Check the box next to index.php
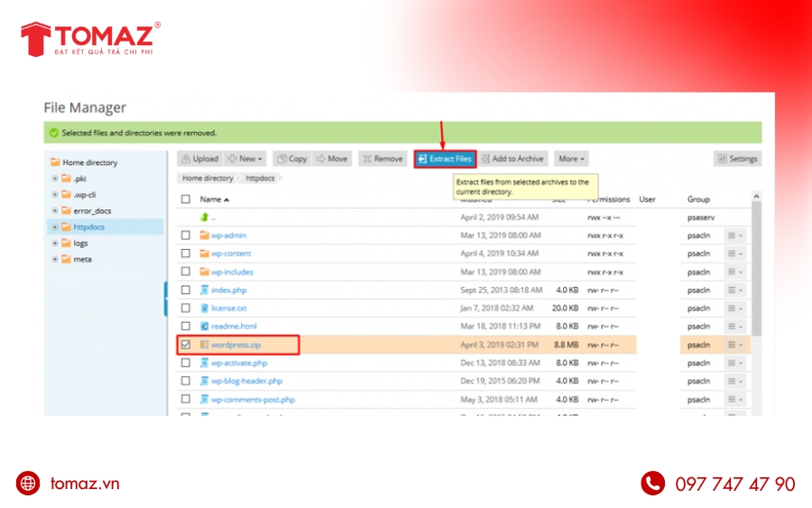This screenshot has width=812, height=508. tap(186, 290)
